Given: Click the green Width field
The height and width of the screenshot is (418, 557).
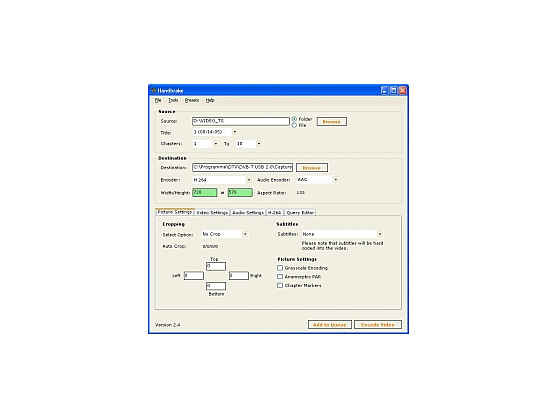Looking at the screenshot, I should pyautogui.click(x=205, y=192).
